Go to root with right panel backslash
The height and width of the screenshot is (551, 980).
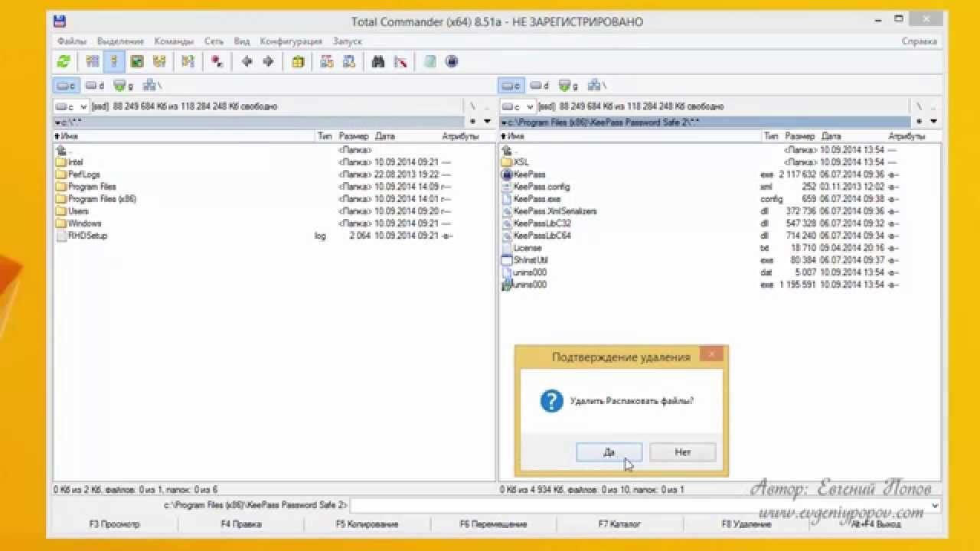(x=919, y=106)
